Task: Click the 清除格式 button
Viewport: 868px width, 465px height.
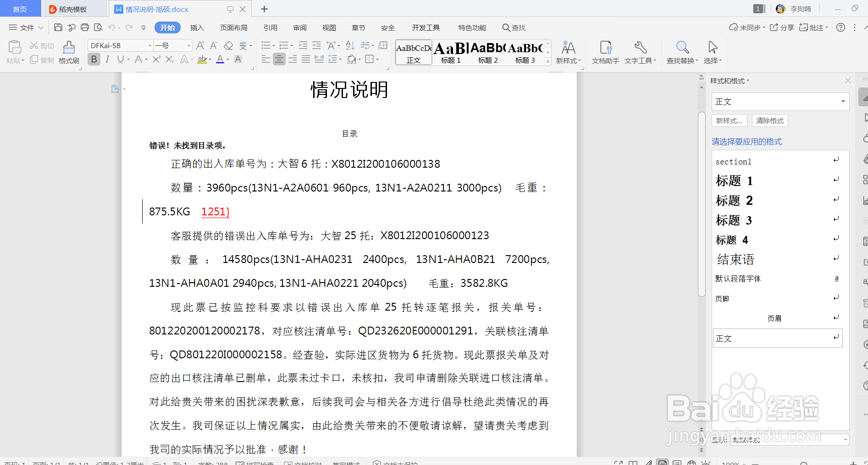Action: [x=769, y=120]
